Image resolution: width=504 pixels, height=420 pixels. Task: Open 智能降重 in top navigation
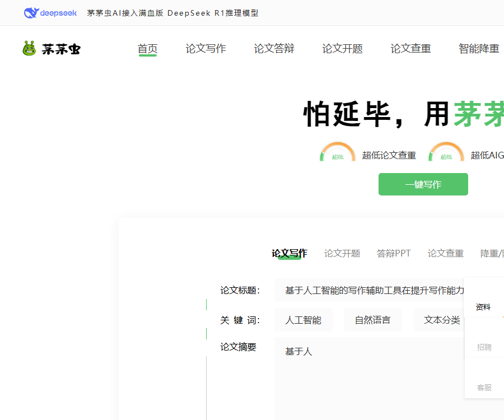coord(479,49)
